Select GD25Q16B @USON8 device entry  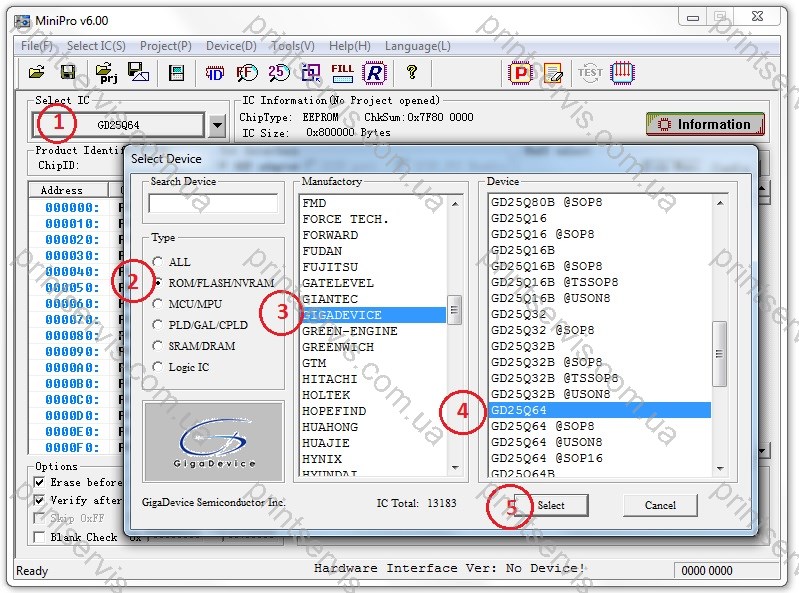click(x=600, y=298)
